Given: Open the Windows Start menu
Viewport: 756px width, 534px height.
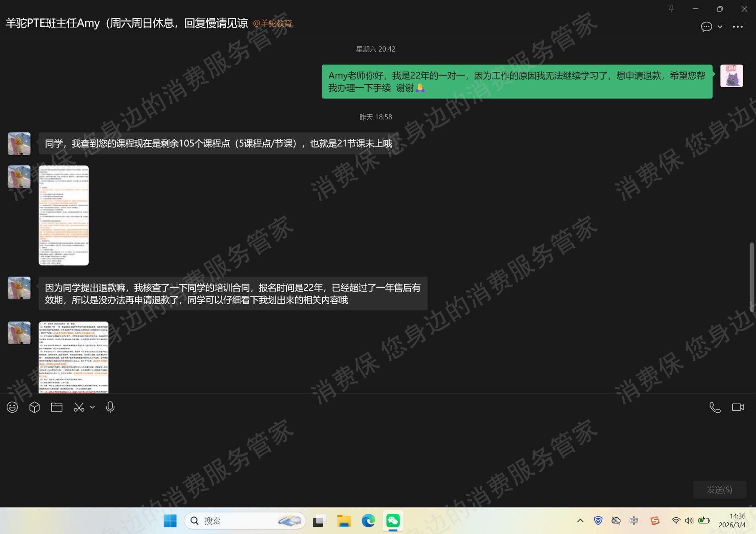Looking at the screenshot, I should 169,521.
